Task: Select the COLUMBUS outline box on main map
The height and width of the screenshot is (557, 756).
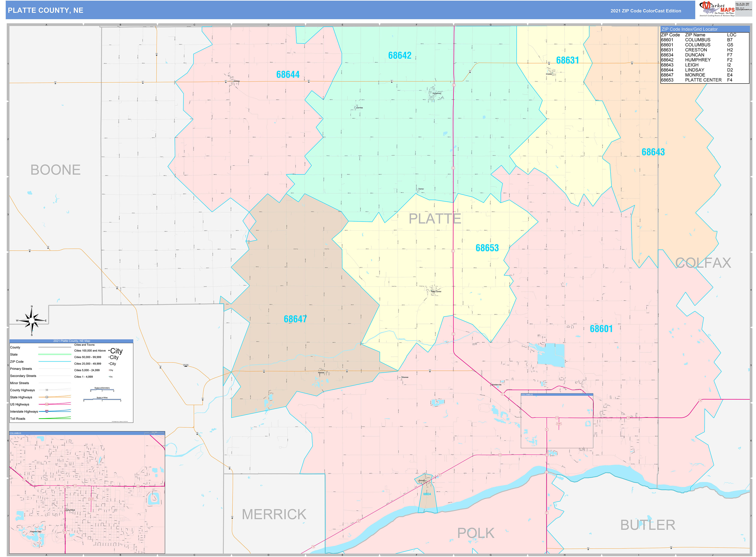Action: coord(557,421)
